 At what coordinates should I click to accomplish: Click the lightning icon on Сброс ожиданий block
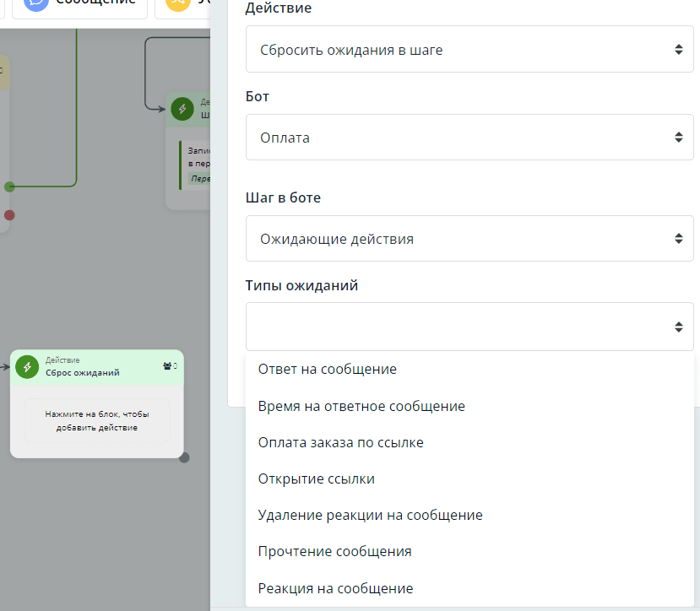(27, 367)
